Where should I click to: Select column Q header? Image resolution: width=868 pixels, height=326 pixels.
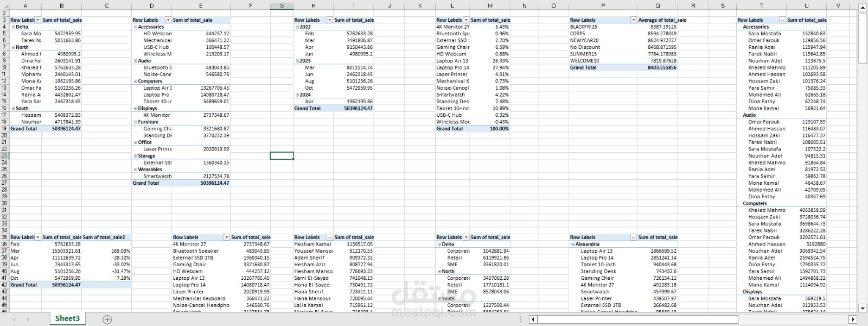click(x=658, y=5)
